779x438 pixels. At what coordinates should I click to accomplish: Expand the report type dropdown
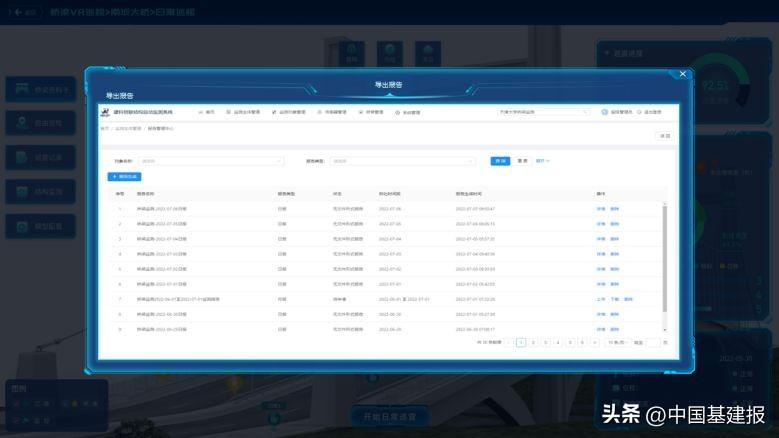[402, 161]
